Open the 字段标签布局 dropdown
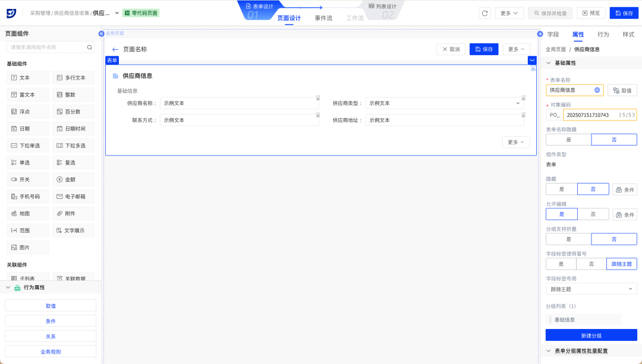The height and width of the screenshot is (364, 642). (591, 289)
